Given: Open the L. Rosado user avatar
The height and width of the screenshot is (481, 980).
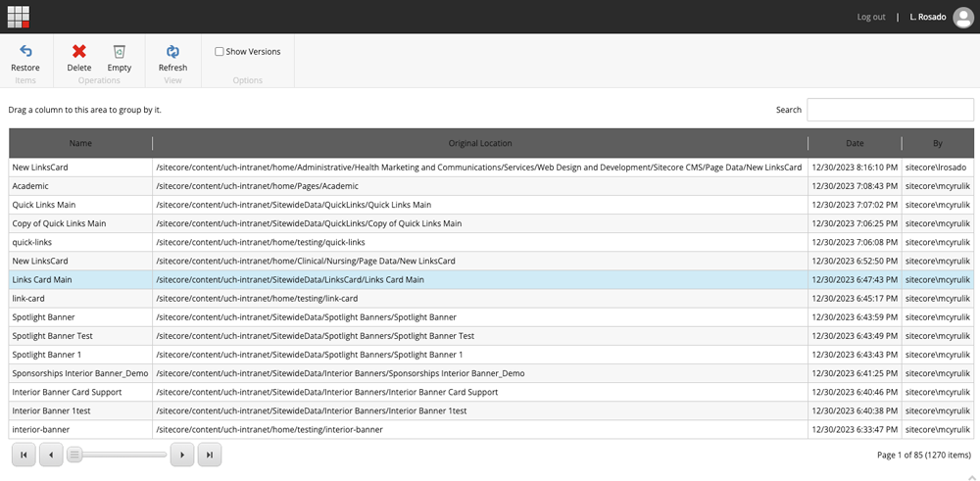Looking at the screenshot, I should 962,18.
